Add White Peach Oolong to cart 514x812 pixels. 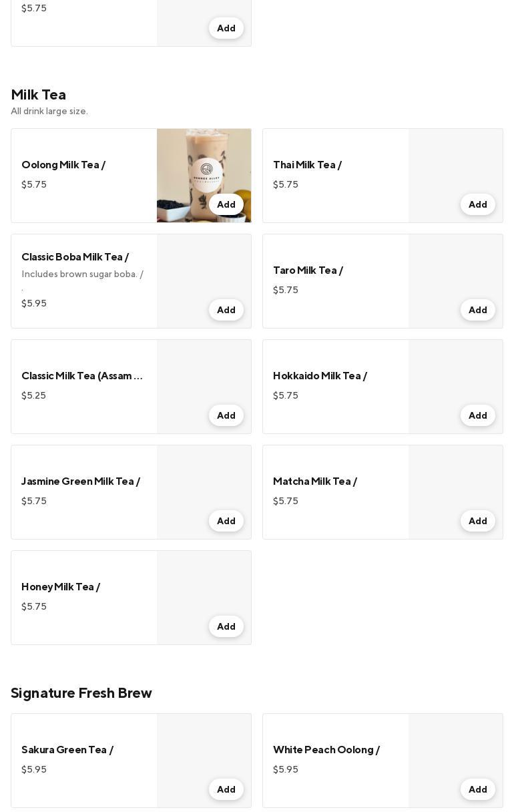click(x=477, y=789)
